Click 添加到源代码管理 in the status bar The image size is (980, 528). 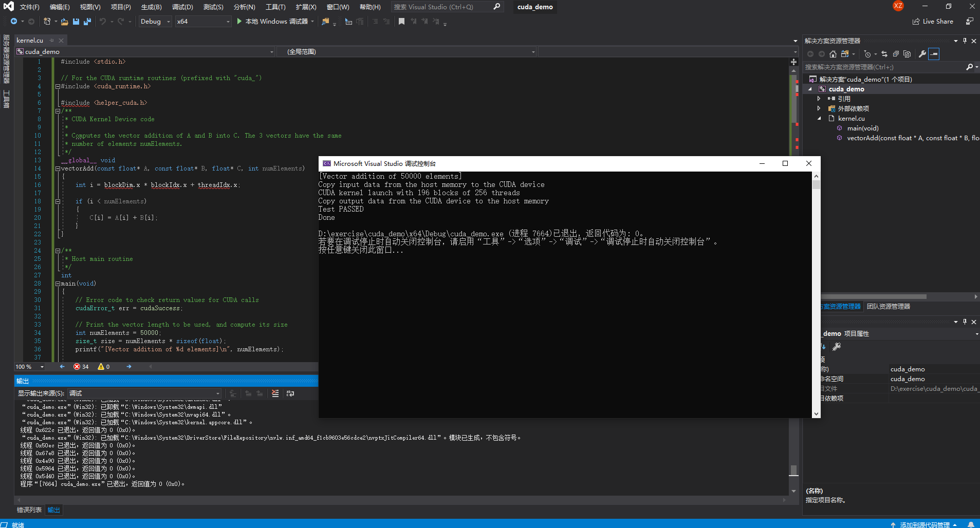[924, 524]
